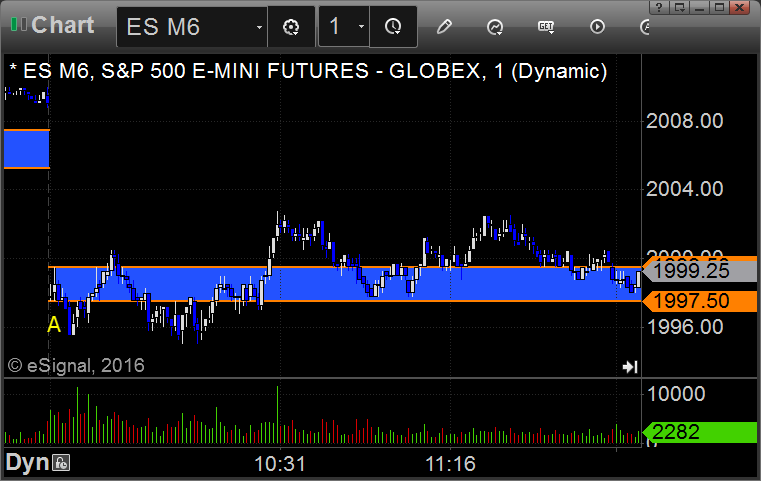Select the orange 1997.50 price marker
761x481 pixels.
pyautogui.click(x=699, y=301)
